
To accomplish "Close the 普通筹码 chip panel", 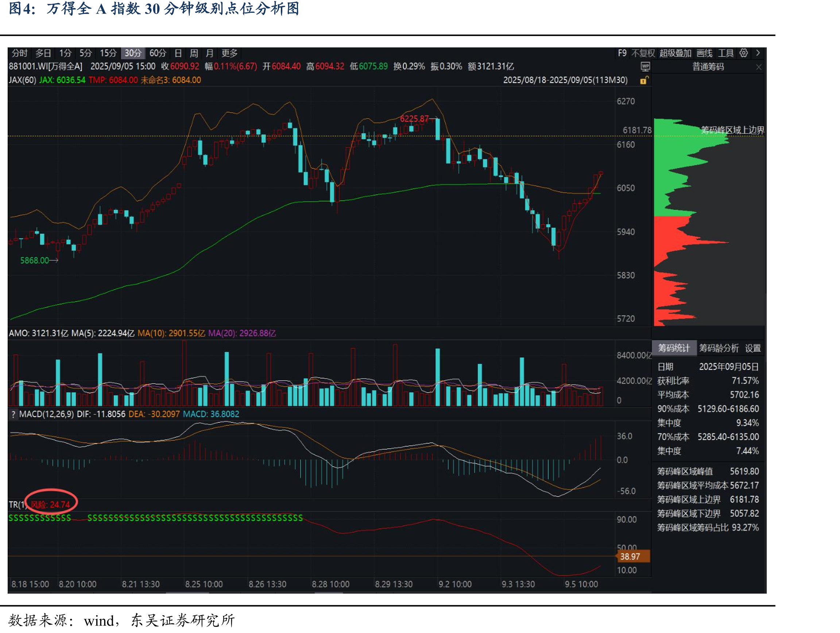I will tap(759, 67).
